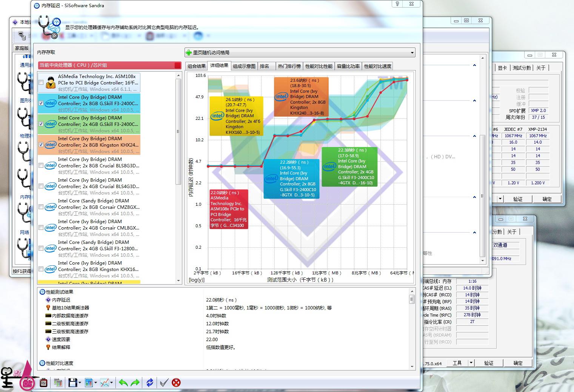Switch to the 组合结果 tab
574x392 pixels.
pyautogui.click(x=197, y=66)
